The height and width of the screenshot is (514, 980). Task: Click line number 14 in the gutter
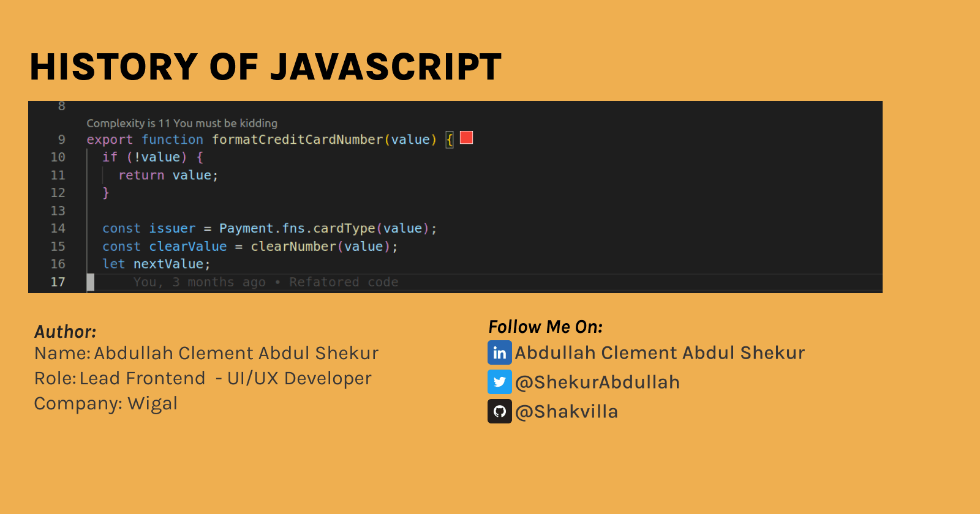tap(58, 228)
